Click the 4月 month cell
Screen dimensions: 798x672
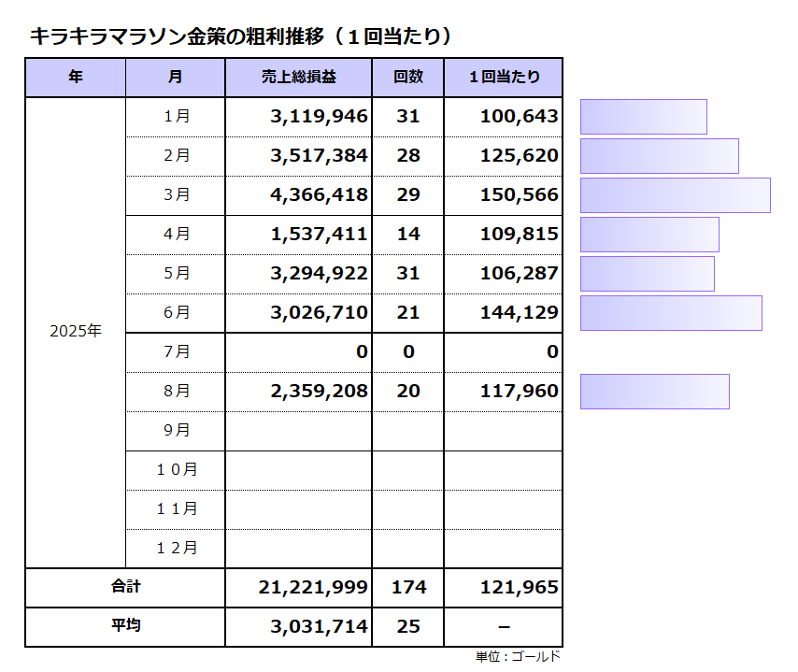[x=176, y=235]
